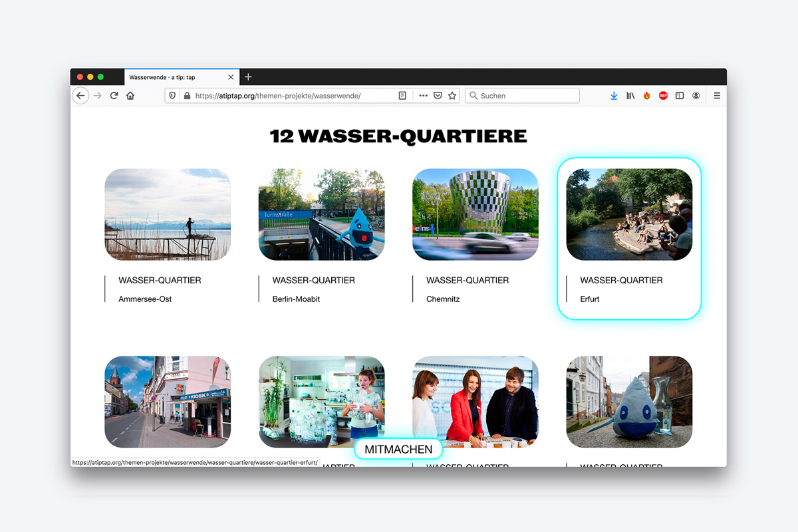The height and width of the screenshot is (532, 798).
Task: Click WASSER-QUARTIER label above Ammersee-Ost
Action: 160,280
